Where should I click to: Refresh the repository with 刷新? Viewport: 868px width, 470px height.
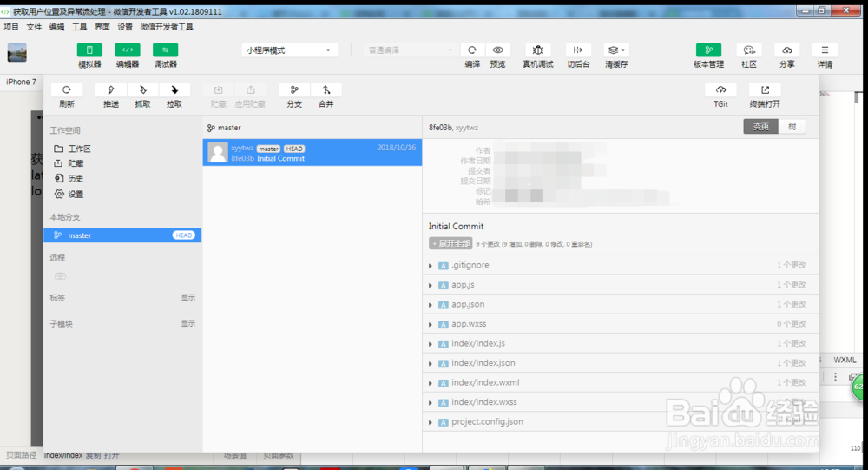point(67,89)
